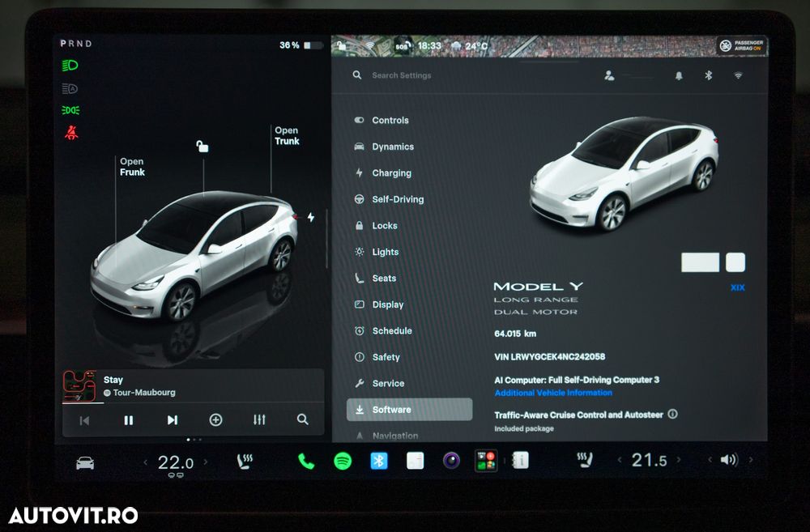The width and height of the screenshot is (810, 532).
Task: Open the dashcam camera app
Action: (451, 460)
